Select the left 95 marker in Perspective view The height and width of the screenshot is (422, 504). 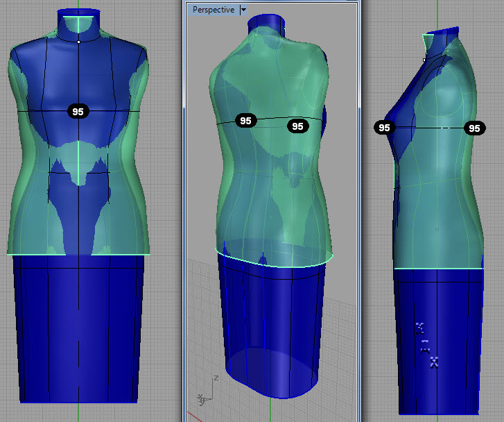click(245, 121)
